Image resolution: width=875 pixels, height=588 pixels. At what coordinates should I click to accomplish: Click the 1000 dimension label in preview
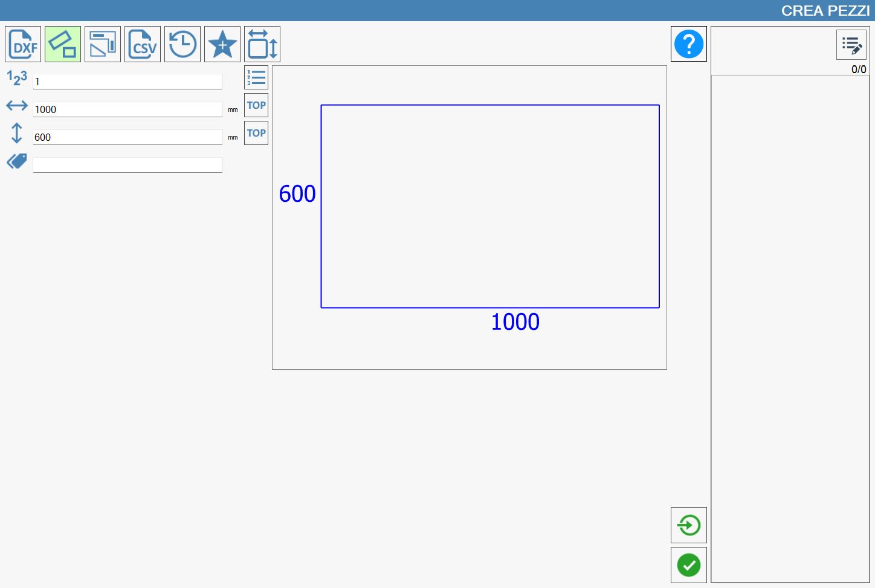tap(515, 322)
